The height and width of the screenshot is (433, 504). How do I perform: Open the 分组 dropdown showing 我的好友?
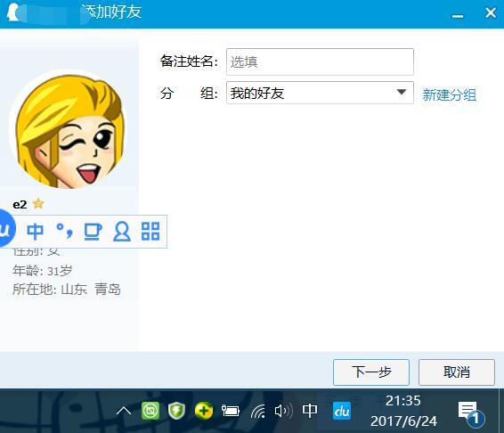tap(320, 93)
